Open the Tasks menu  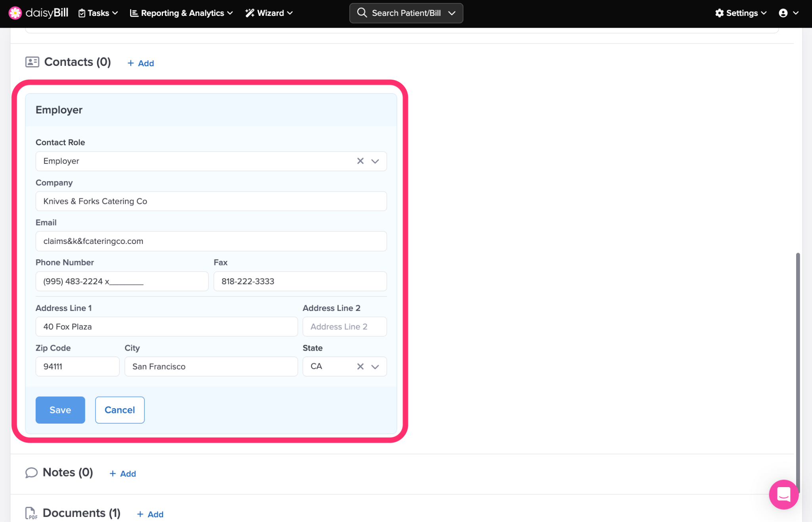pos(98,13)
